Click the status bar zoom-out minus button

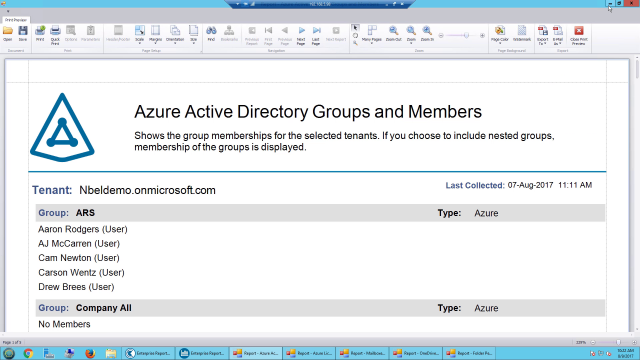[593, 342]
